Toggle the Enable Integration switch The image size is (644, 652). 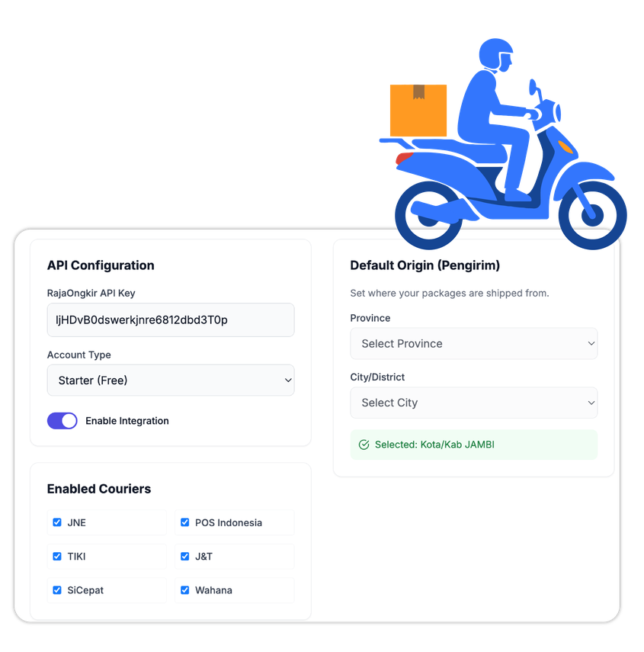(62, 421)
